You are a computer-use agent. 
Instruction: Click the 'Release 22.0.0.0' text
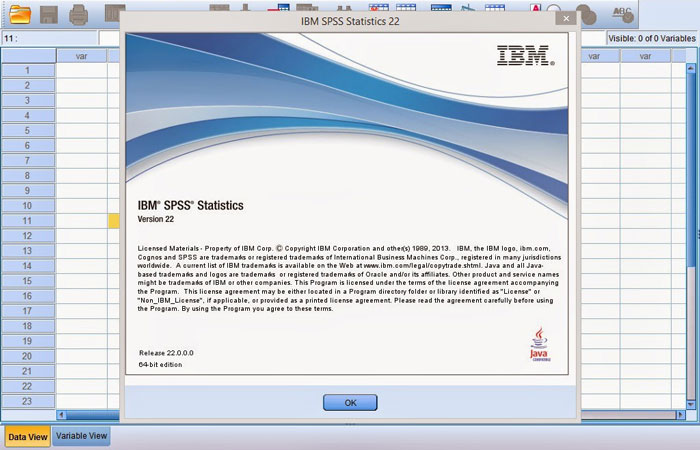coord(166,353)
